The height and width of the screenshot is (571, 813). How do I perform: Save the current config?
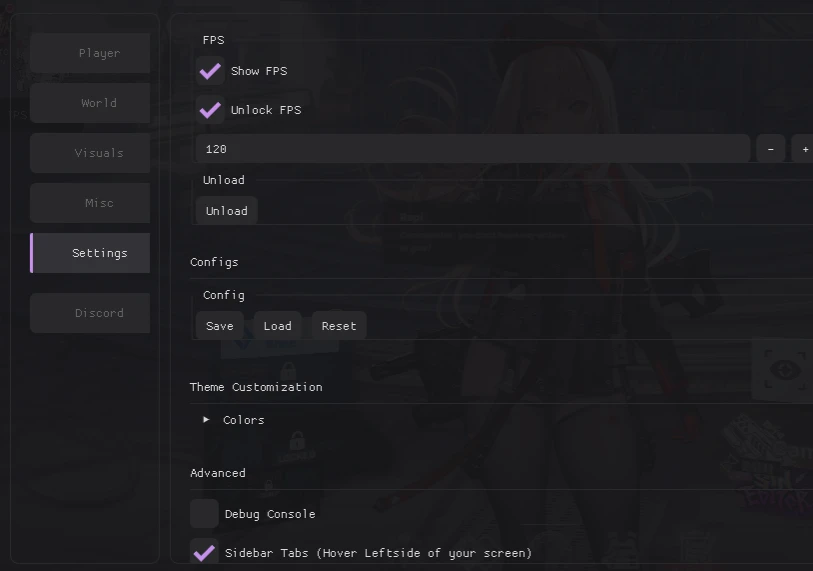(219, 326)
